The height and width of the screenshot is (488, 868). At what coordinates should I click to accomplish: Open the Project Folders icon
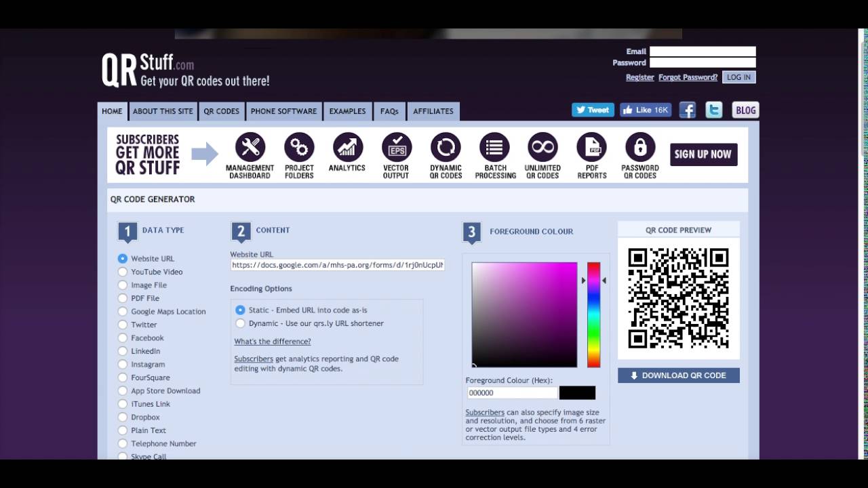(x=299, y=147)
